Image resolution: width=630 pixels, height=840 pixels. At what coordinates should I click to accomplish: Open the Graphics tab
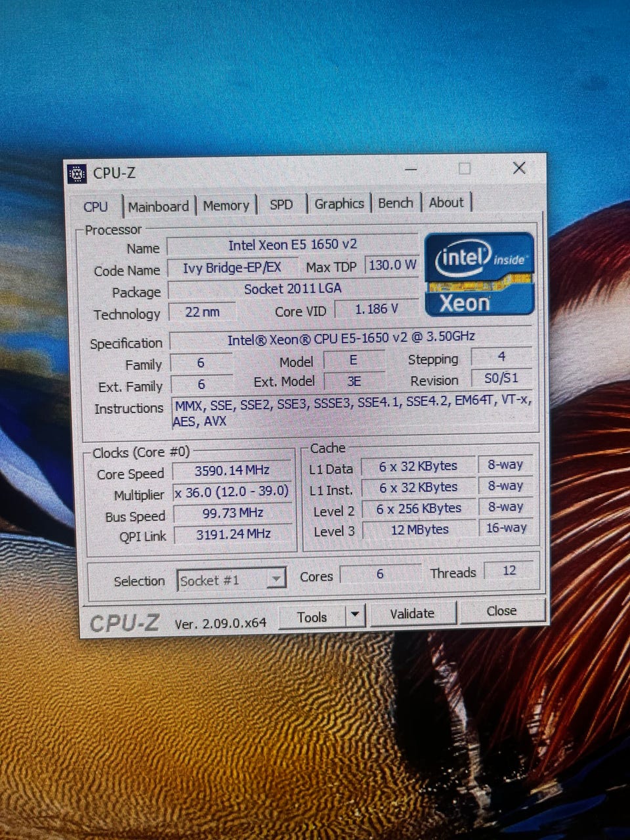pyautogui.click(x=339, y=203)
